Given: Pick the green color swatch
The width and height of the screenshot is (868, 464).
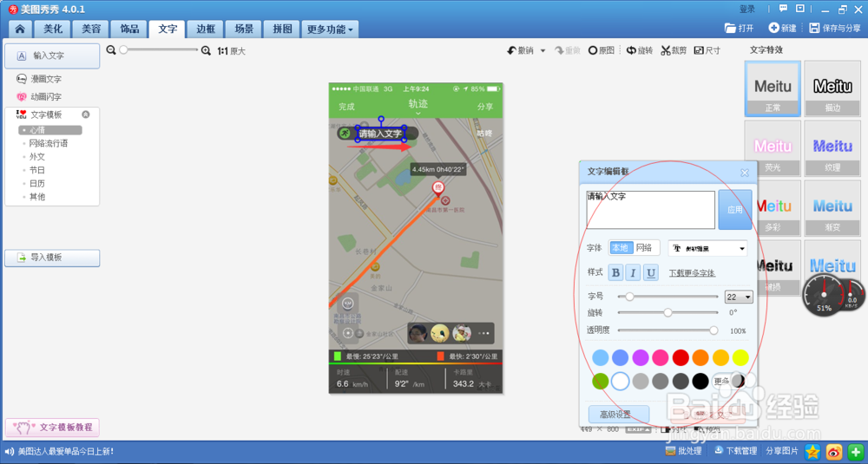Looking at the screenshot, I should [x=601, y=381].
